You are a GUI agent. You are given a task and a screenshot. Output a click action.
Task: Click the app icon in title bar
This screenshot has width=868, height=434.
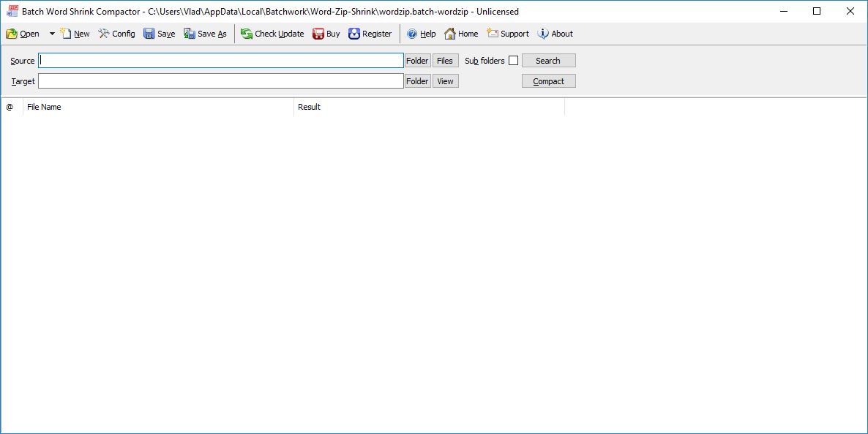point(12,11)
